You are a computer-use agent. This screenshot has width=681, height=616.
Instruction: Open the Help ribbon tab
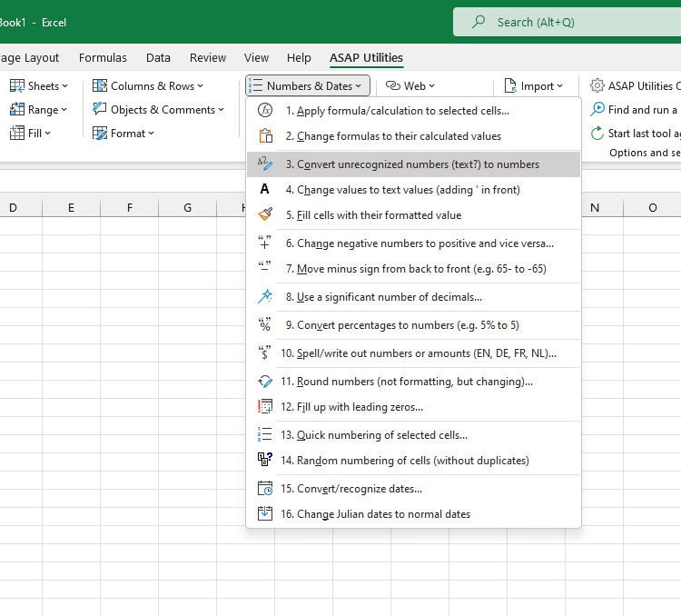pyautogui.click(x=299, y=57)
